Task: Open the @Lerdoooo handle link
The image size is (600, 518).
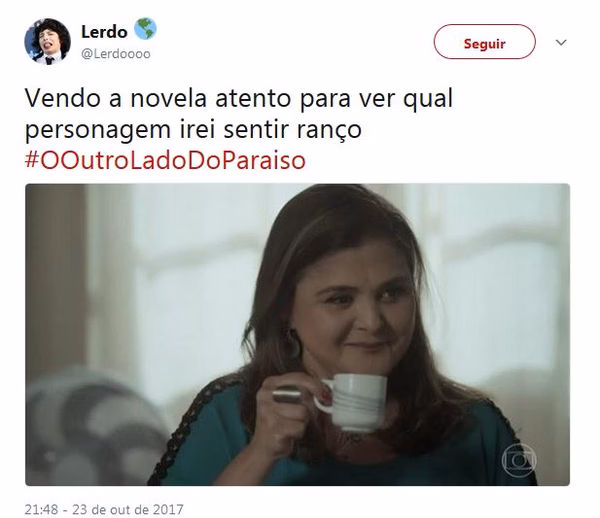Action: [116, 54]
